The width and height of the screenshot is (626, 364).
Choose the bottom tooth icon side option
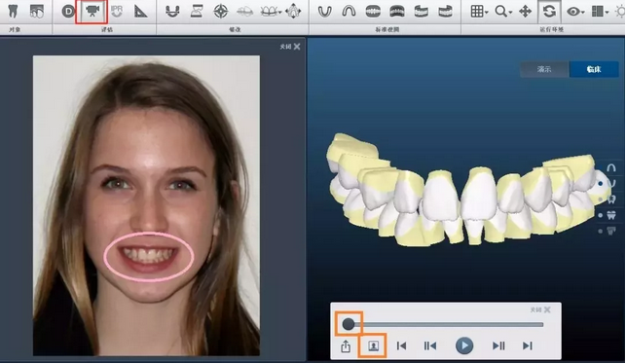pos(610,231)
